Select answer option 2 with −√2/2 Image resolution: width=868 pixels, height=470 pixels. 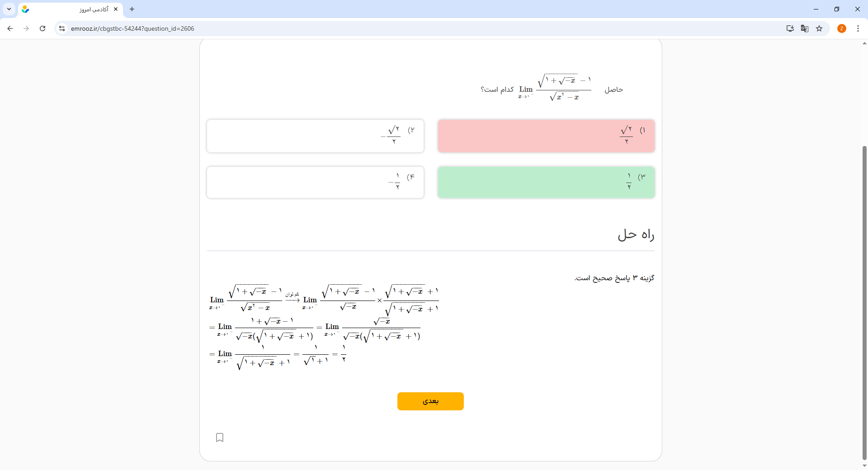pyautogui.click(x=315, y=136)
